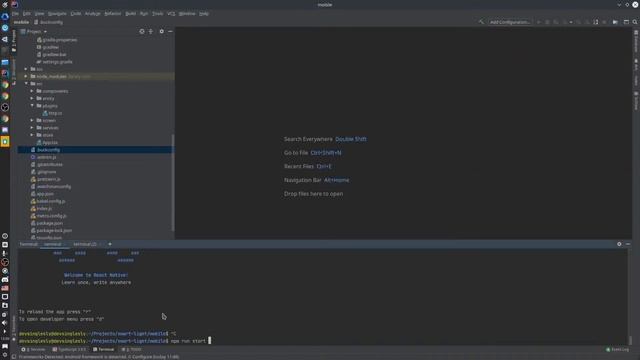Expand the ios folder
The height and width of the screenshot is (360, 640).
[26, 69]
